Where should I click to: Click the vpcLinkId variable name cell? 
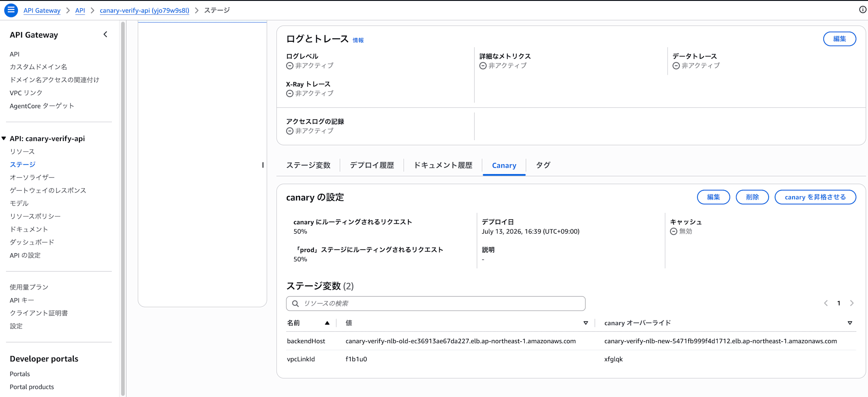point(301,359)
